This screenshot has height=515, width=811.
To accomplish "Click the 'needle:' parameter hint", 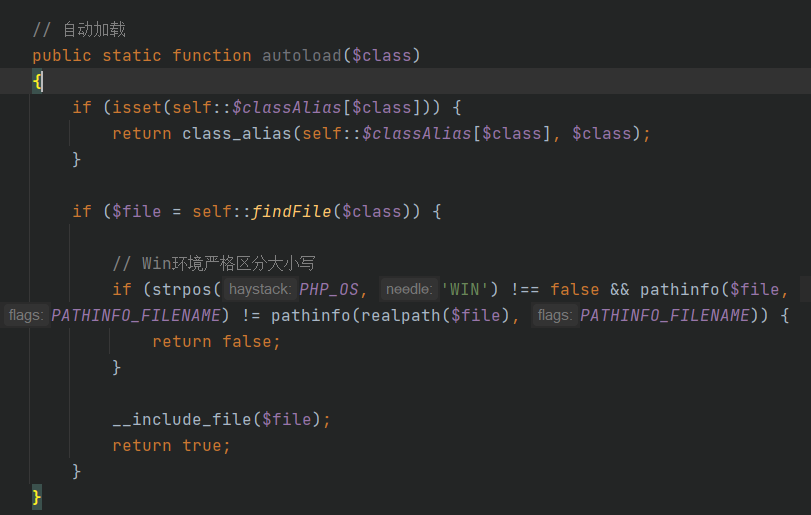I will coord(409,289).
